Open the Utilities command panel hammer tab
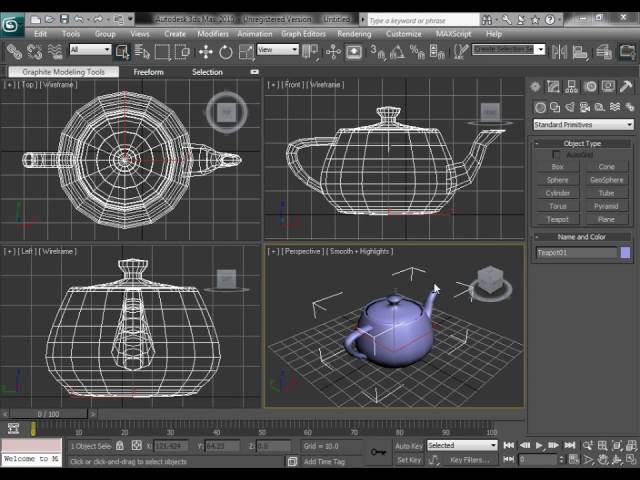The height and width of the screenshot is (480, 640). pos(626,87)
